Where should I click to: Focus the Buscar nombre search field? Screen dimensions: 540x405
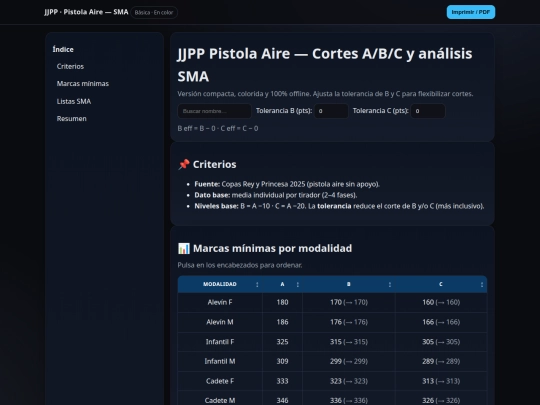click(x=214, y=111)
